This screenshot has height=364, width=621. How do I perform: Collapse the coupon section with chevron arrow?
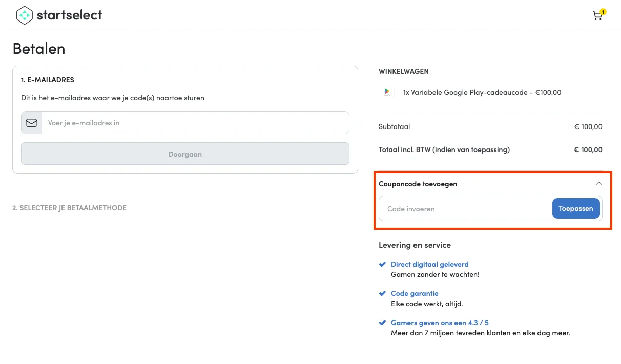598,184
